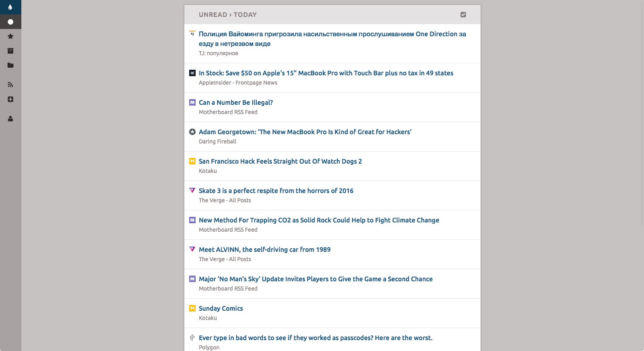Click the AppleInsider favicon next to In Stock article

click(x=192, y=73)
